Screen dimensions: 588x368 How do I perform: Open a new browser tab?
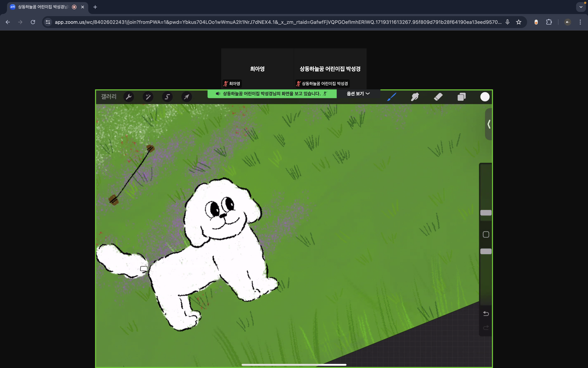tap(95, 7)
